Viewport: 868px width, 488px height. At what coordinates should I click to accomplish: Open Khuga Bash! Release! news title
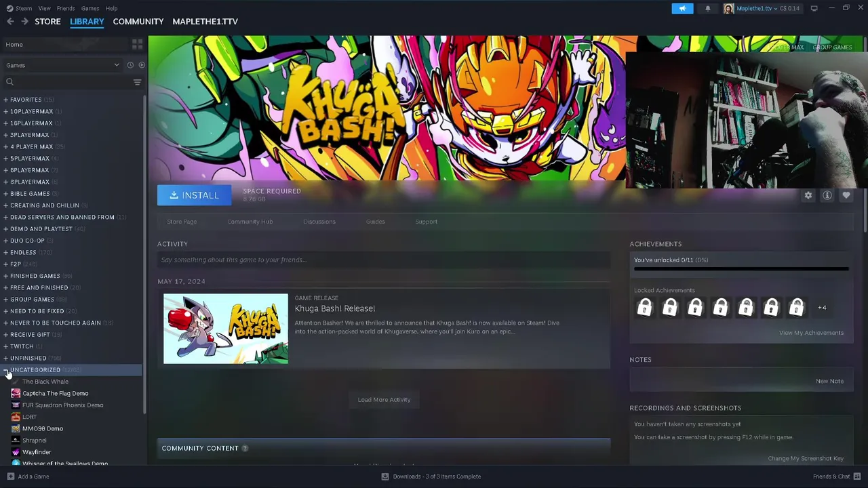click(335, 308)
